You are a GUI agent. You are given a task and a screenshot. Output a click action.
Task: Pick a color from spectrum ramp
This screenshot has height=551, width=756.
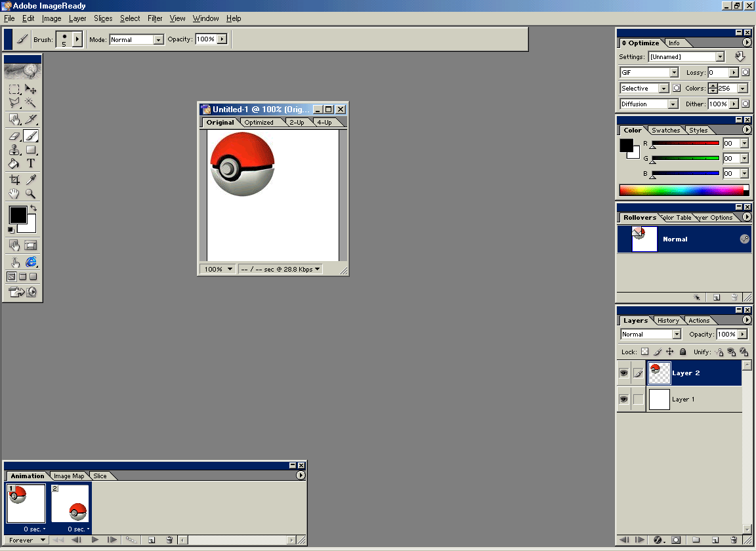click(x=684, y=190)
